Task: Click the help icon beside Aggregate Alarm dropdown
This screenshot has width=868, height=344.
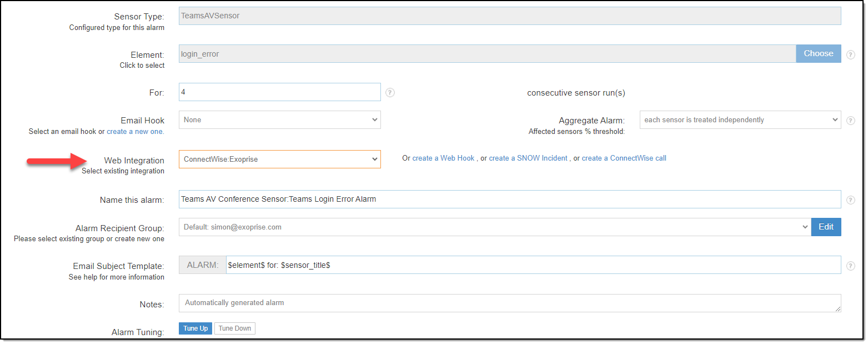Action: [x=850, y=119]
